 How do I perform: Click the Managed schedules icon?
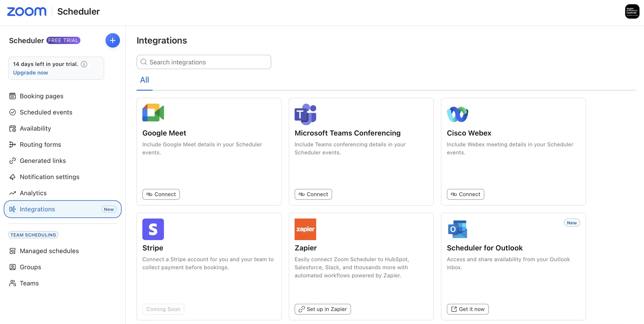coord(13,251)
